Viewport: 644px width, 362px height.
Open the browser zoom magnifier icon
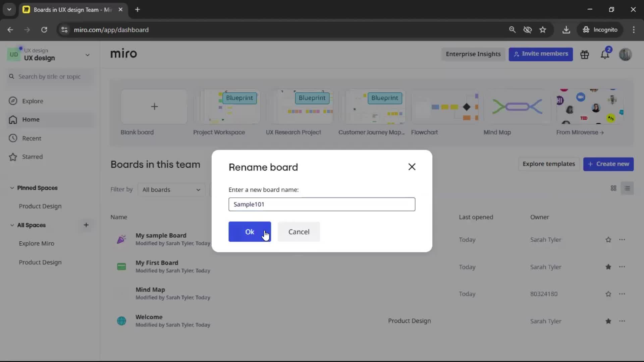pyautogui.click(x=512, y=29)
